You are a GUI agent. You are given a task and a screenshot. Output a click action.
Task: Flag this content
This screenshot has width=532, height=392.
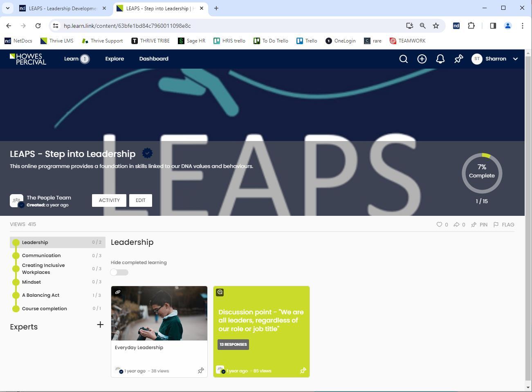pos(504,224)
